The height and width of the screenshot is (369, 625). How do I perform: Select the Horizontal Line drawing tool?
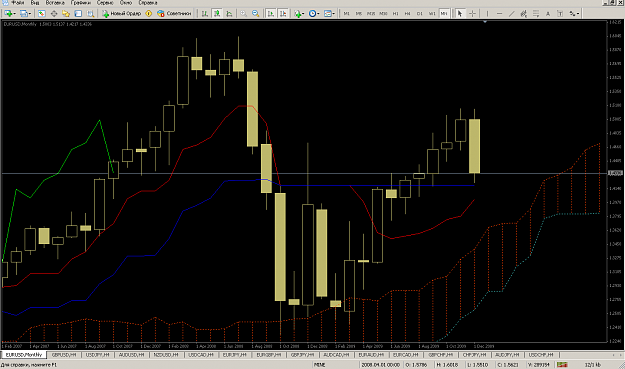coord(499,14)
